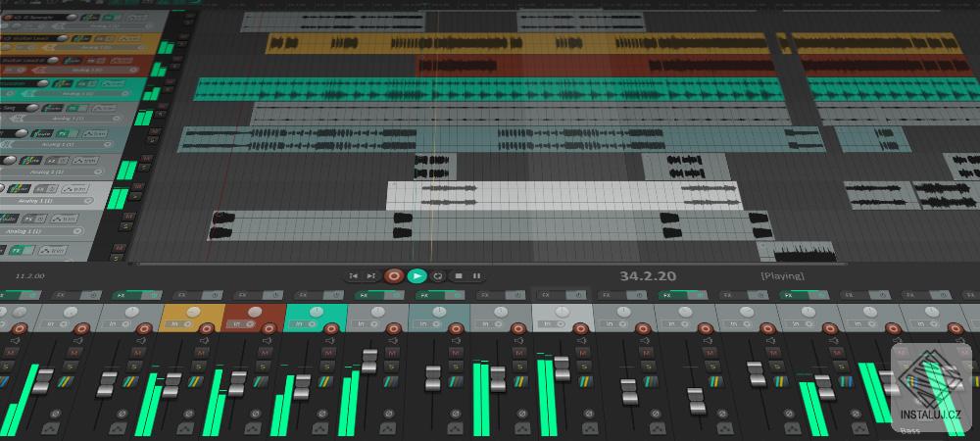Arm recording on the white mixer strip

coord(580,328)
